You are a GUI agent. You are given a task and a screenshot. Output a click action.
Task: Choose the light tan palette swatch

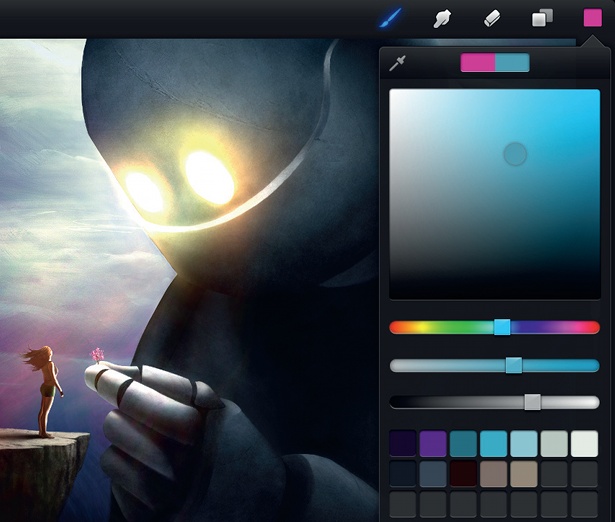tap(524, 474)
